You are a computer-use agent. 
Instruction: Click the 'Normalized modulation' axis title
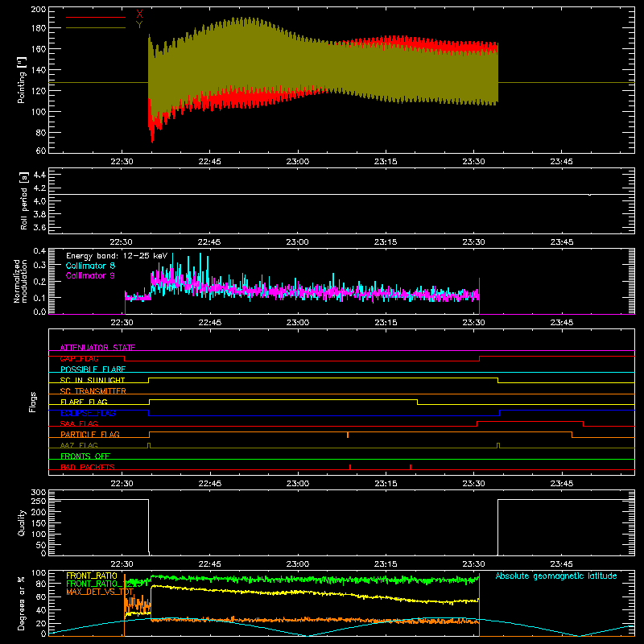[21, 281]
